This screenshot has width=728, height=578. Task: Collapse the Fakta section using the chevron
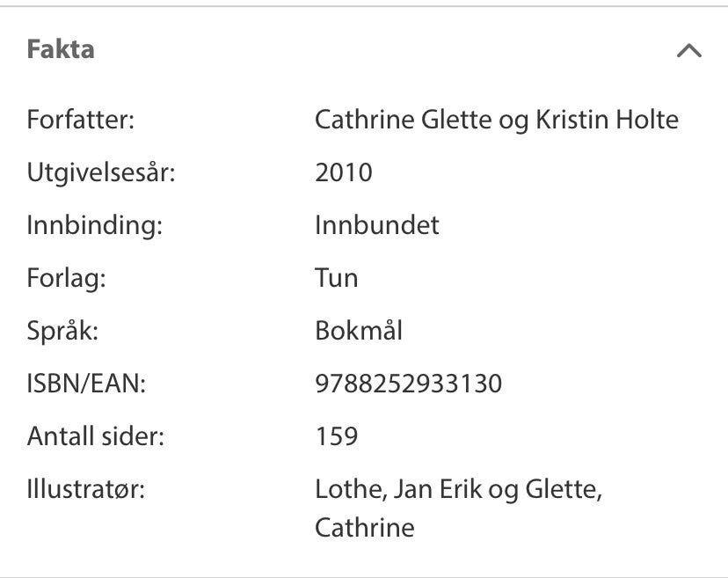[688, 50]
